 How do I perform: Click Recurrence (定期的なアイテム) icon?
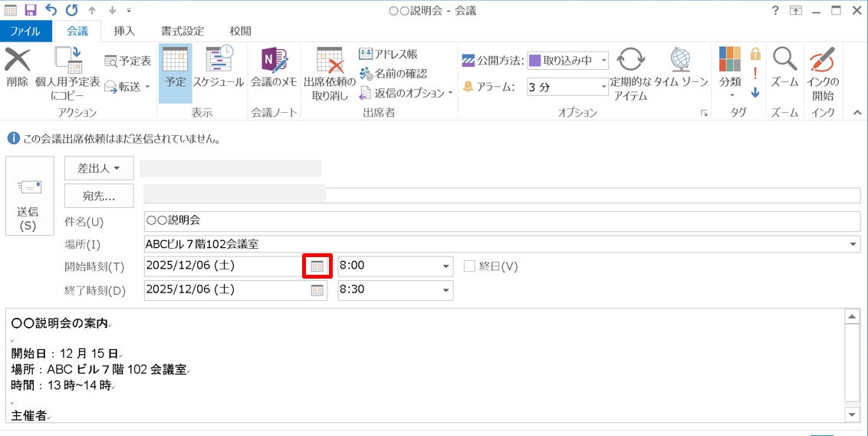coord(630,61)
